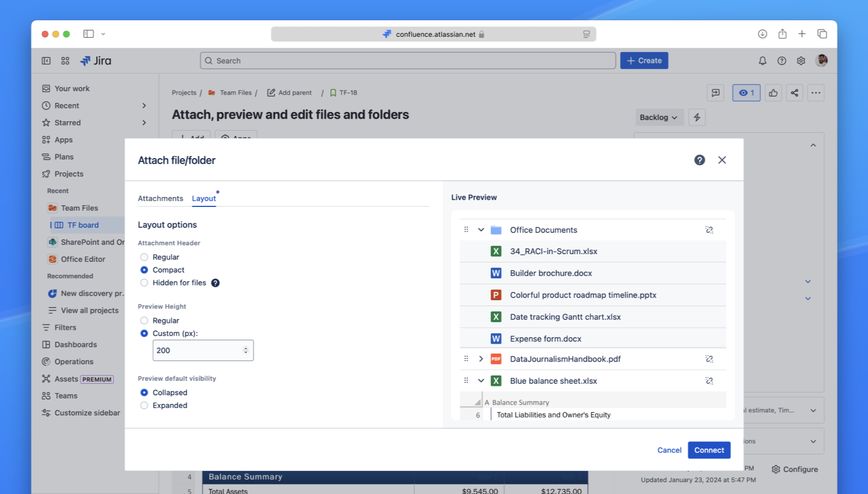Switch to the Attachments tab
This screenshot has height=494, width=868.
160,198
